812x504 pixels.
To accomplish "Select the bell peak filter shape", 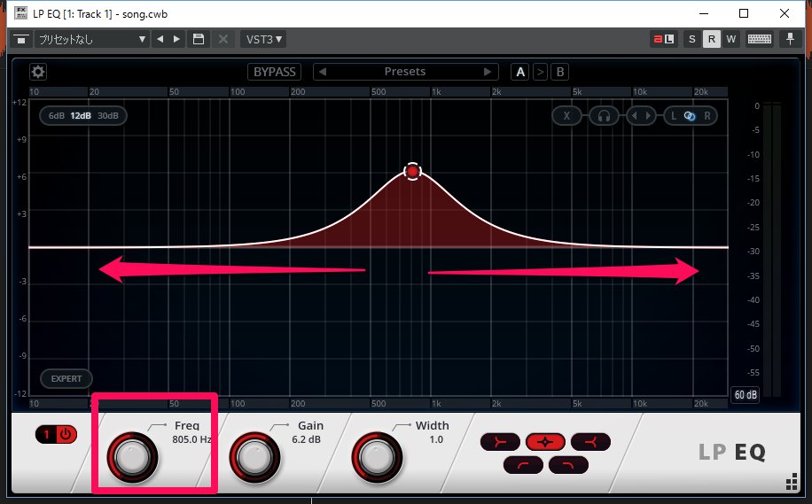I will point(545,440).
